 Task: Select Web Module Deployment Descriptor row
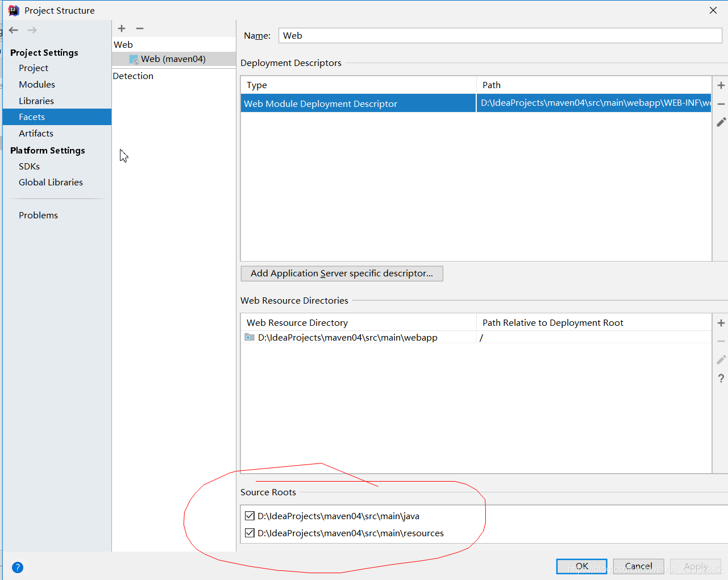(476, 103)
